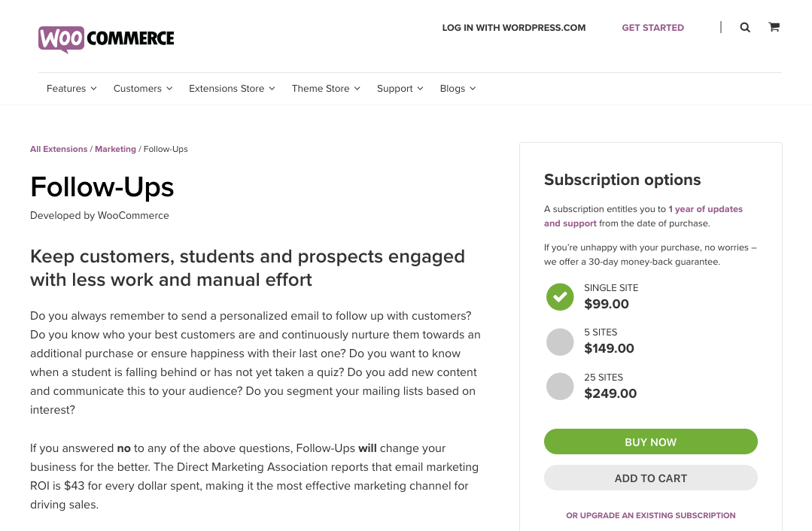Open the 1 year of updates link
The width and height of the screenshot is (812, 531).
point(705,209)
